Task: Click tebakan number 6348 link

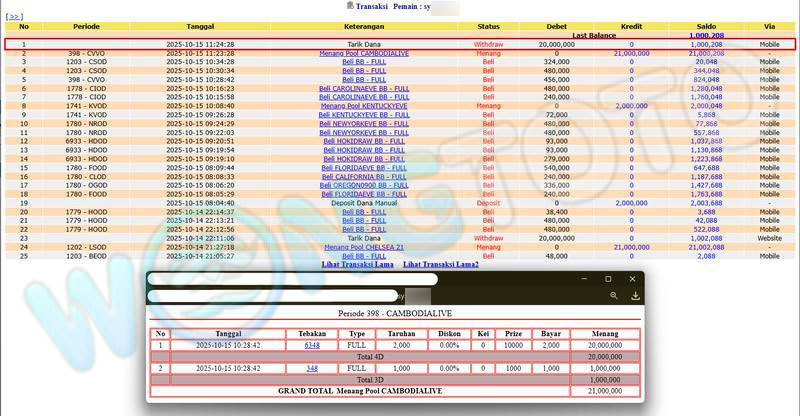Action: coord(313,345)
